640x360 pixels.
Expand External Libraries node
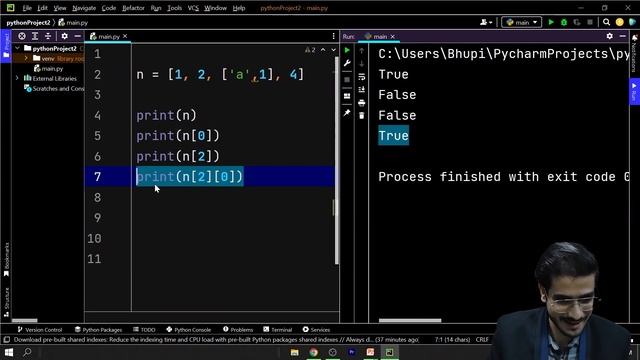click(x=17, y=78)
